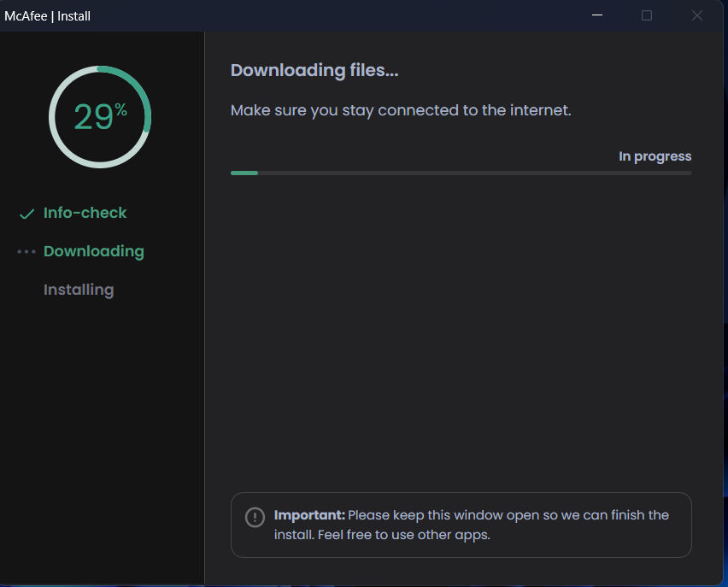Viewport: 728px width, 587px height.
Task: Click the "Downloading files..." heading
Action: 314,70
